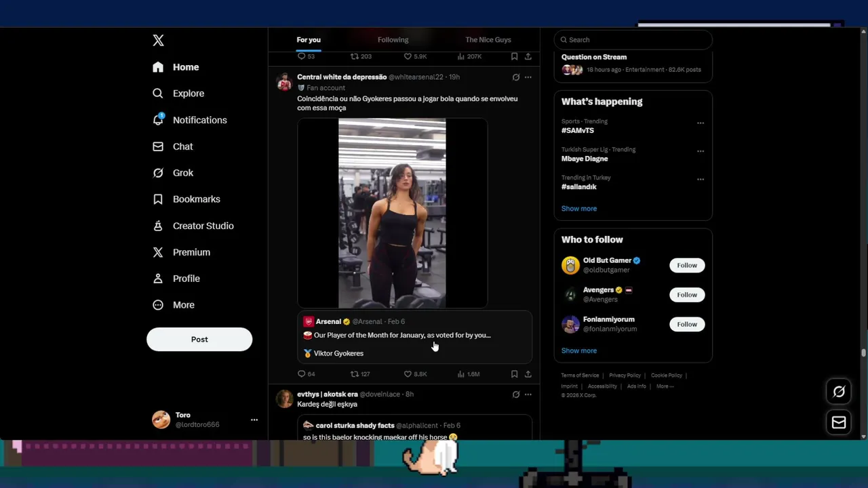Like the post with 5.9K likes
The width and height of the screenshot is (868, 488).
click(x=415, y=56)
